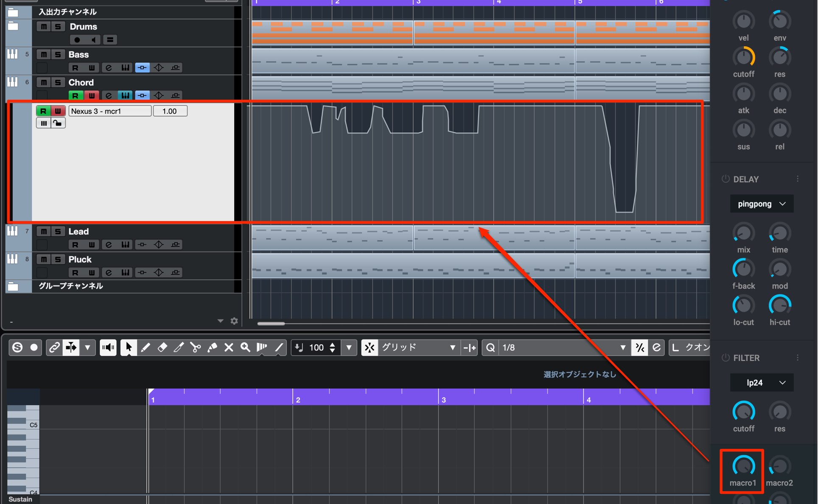Toggle Write automation on Chord track
Image resolution: width=818 pixels, height=504 pixels.
92,95
